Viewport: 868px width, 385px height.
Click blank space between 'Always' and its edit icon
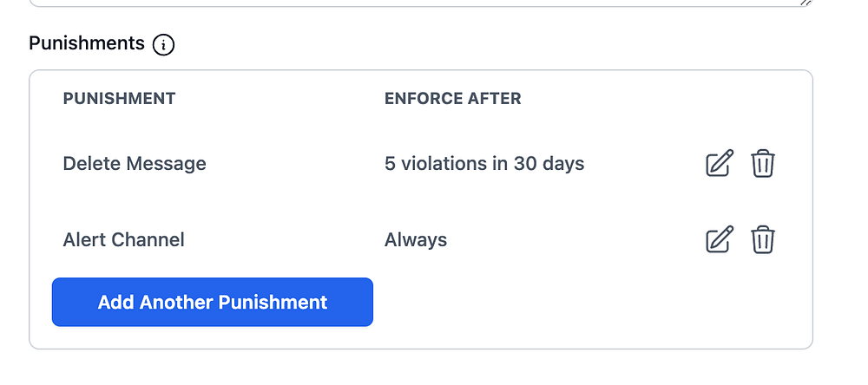(x=573, y=239)
